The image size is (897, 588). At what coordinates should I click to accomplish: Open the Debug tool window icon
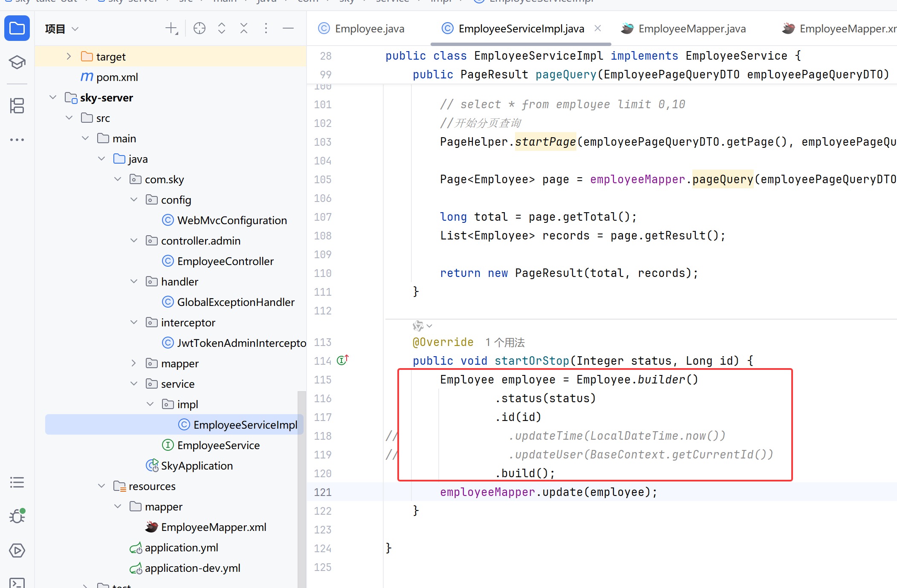coord(17,516)
